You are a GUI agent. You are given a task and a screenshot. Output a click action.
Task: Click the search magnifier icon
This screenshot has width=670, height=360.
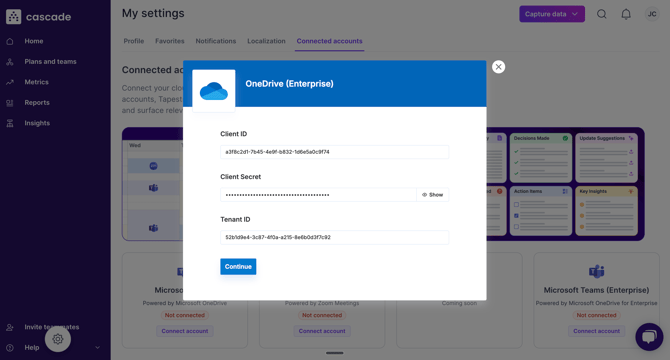pyautogui.click(x=602, y=14)
